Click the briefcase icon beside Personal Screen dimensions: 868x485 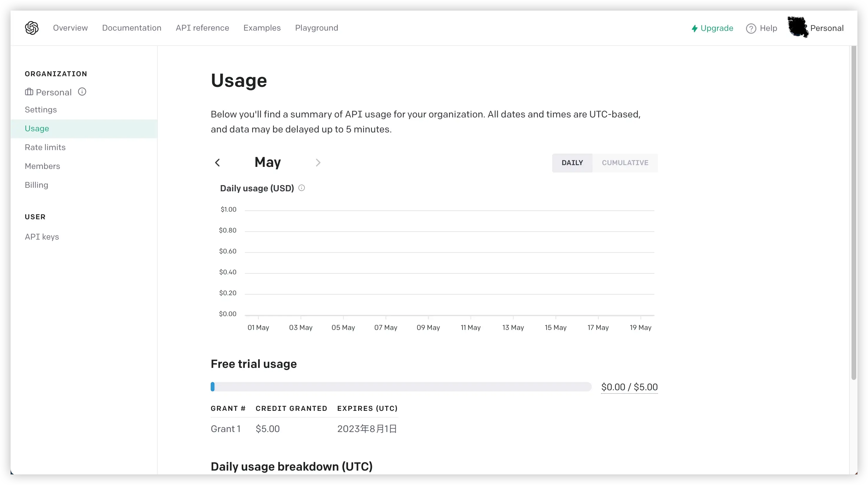point(29,92)
